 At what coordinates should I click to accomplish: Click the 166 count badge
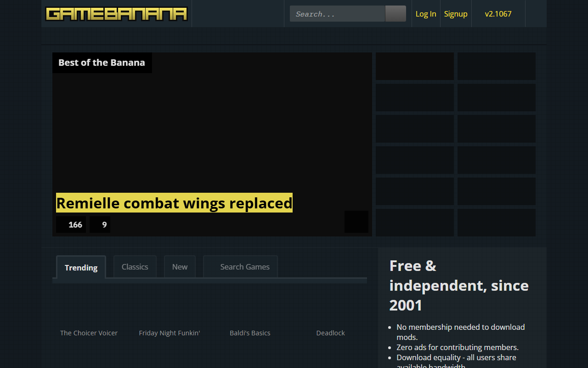(x=71, y=224)
